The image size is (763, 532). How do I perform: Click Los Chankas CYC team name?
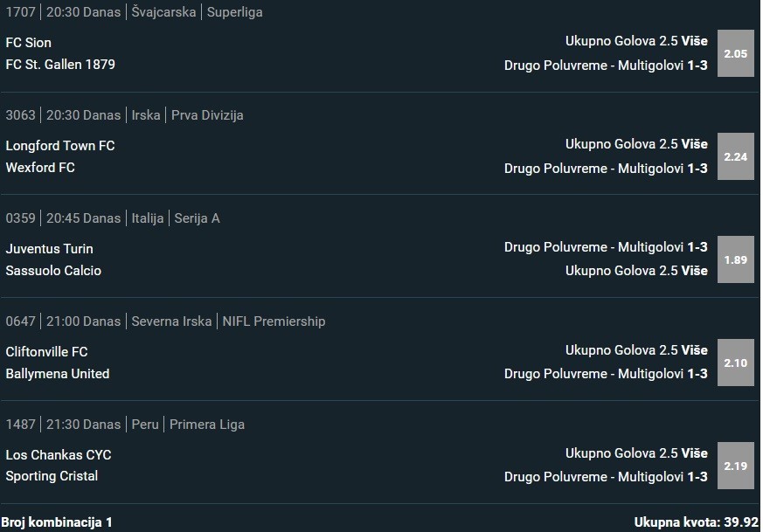pyautogui.click(x=59, y=455)
